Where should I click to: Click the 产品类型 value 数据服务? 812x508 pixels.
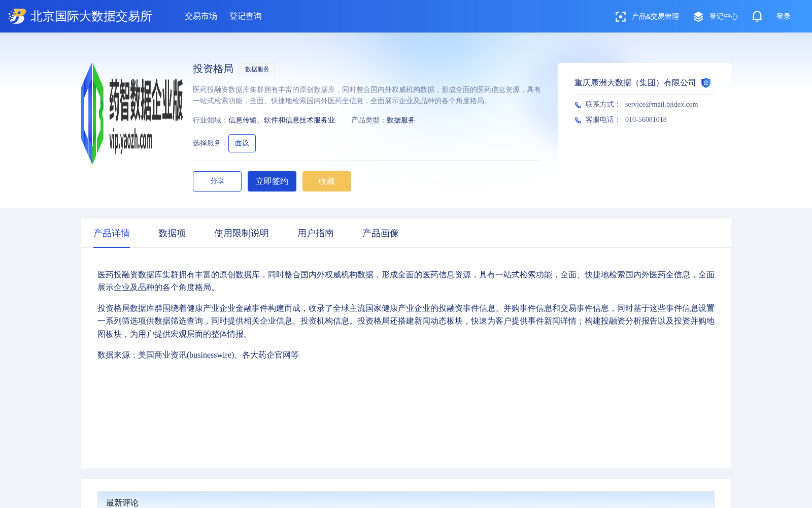tap(401, 120)
